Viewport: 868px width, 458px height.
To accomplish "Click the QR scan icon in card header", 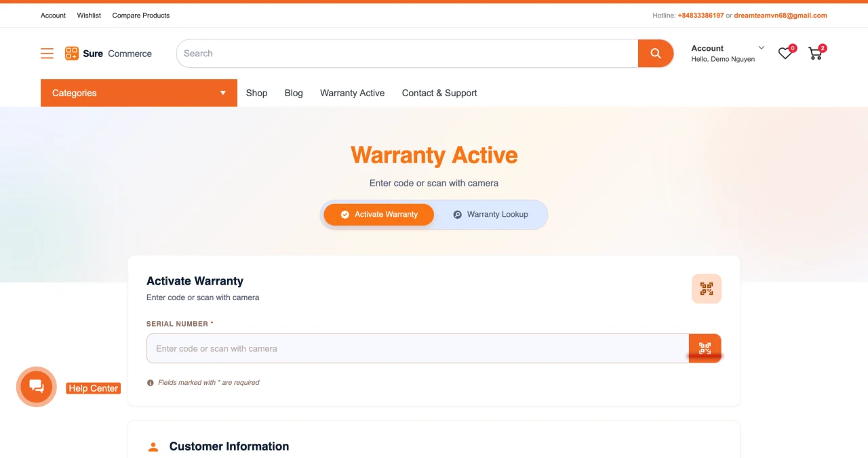I will tap(707, 289).
